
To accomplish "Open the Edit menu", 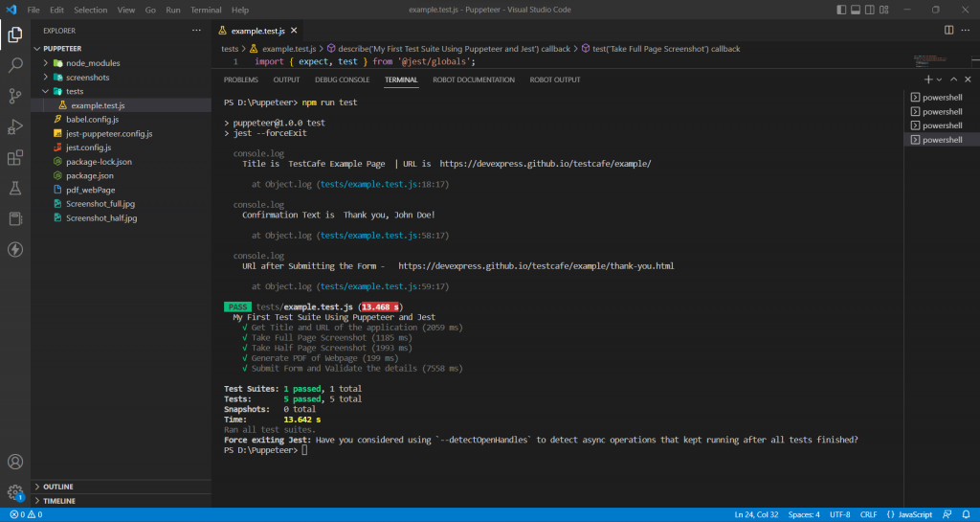I will (56, 10).
